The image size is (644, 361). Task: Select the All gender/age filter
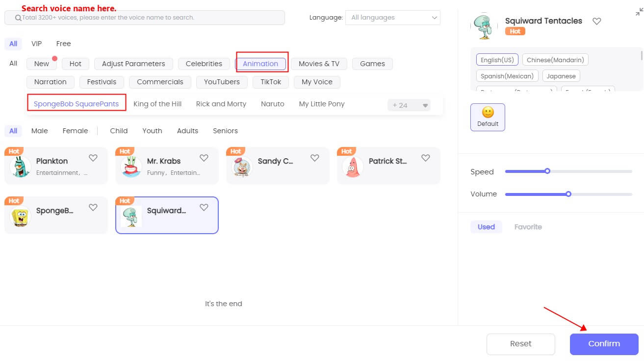click(x=13, y=131)
